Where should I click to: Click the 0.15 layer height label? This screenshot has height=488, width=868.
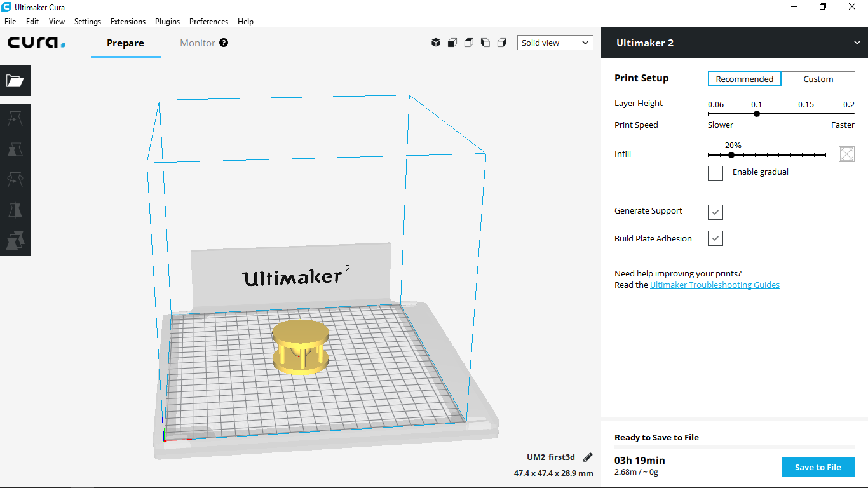[x=806, y=104]
